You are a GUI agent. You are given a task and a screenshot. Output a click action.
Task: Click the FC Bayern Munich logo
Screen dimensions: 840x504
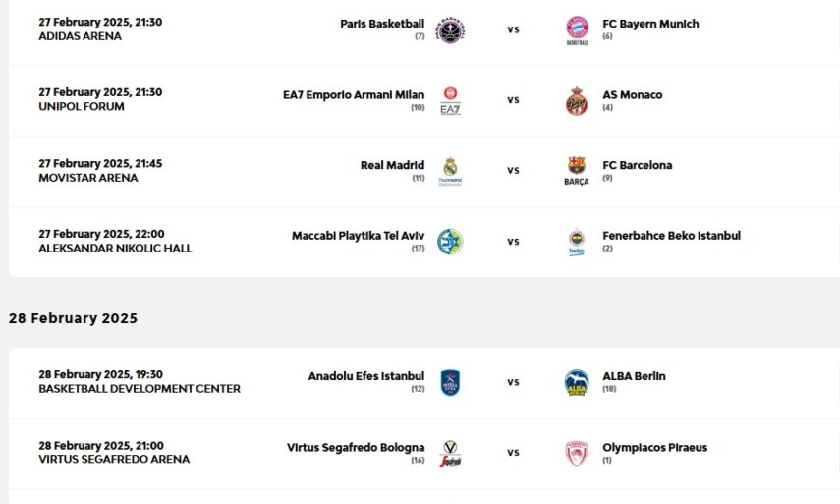[578, 29]
